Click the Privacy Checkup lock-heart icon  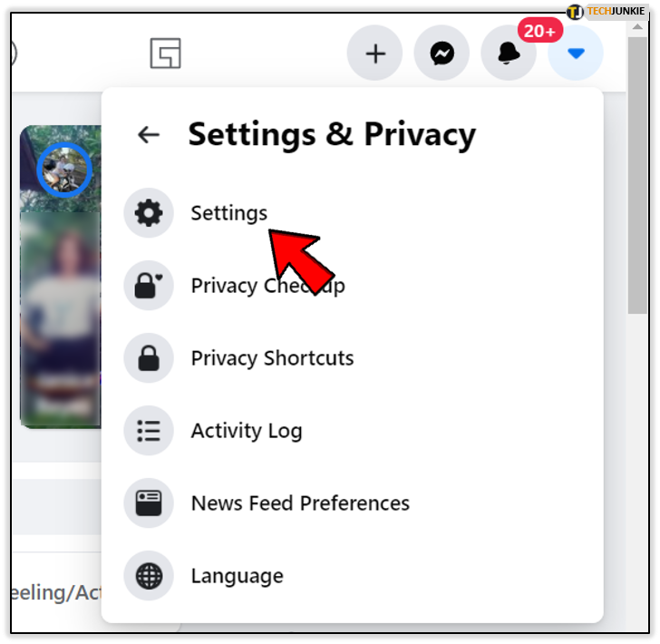pyautogui.click(x=149, y=285)
